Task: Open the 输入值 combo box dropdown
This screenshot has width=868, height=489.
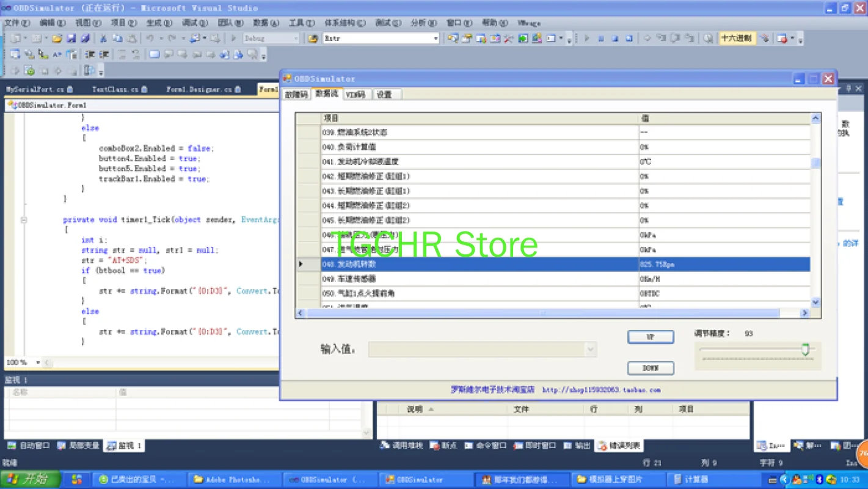Action: 590,350
